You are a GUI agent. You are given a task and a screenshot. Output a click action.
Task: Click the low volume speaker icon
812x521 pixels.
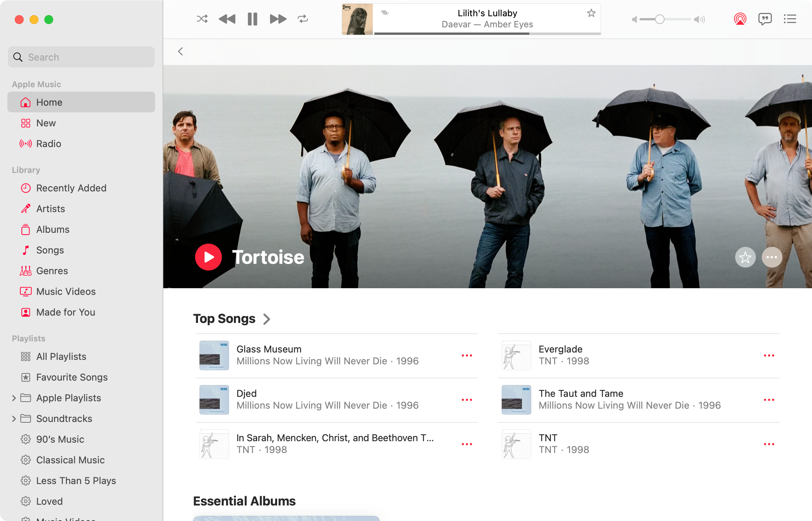point(634,19)
